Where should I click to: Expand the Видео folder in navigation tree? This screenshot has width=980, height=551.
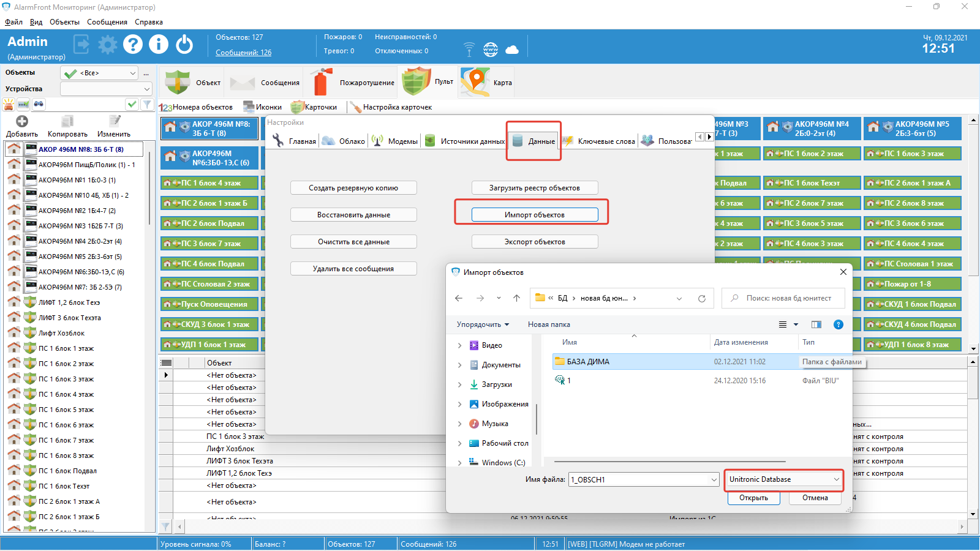click(459, 345)
